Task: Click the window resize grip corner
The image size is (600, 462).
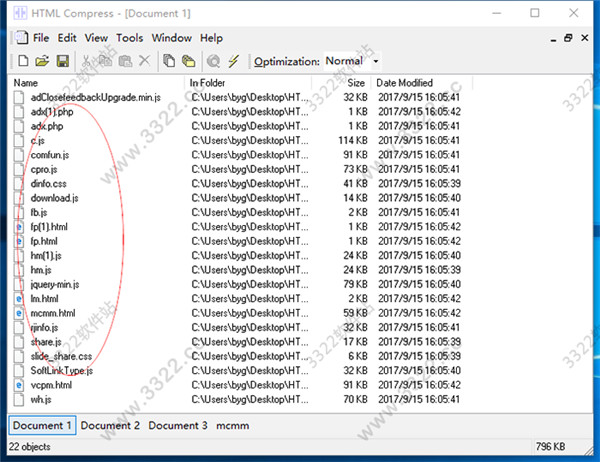Action: 588,450
